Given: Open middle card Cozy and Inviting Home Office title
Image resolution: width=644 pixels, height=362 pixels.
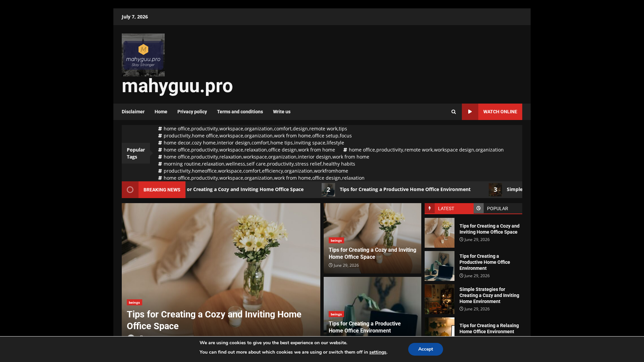Looking at the screenshot, I should tap(372, 253).
